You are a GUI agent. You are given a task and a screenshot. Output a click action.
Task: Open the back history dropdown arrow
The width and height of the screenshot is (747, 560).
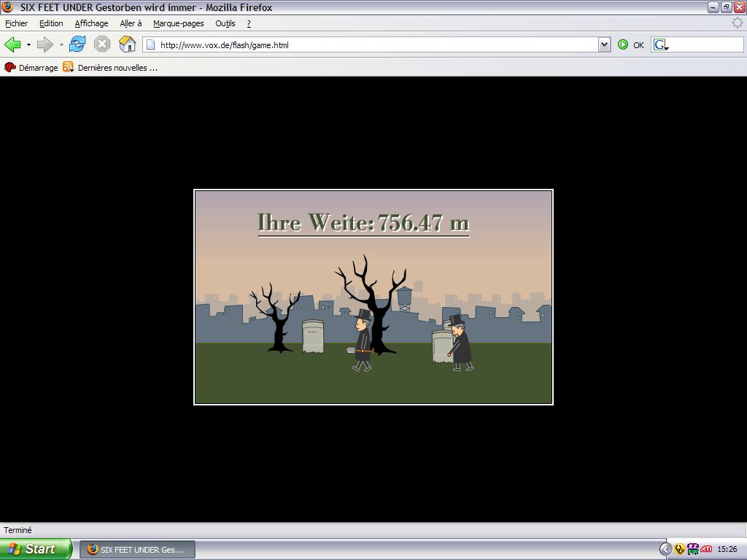pyautogui.click(x=28, y=44)
